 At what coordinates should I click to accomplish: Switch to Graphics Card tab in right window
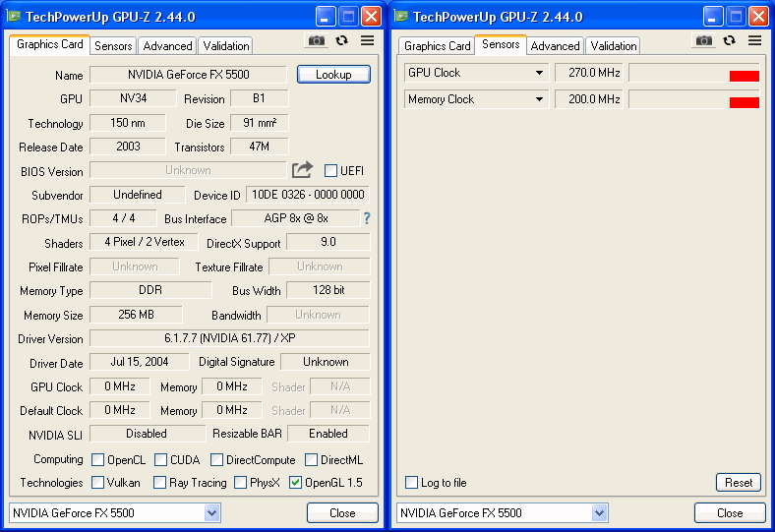437,46
